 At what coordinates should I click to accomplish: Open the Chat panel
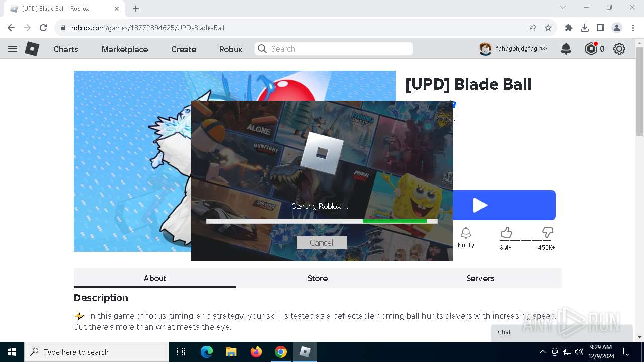point(561,332)
